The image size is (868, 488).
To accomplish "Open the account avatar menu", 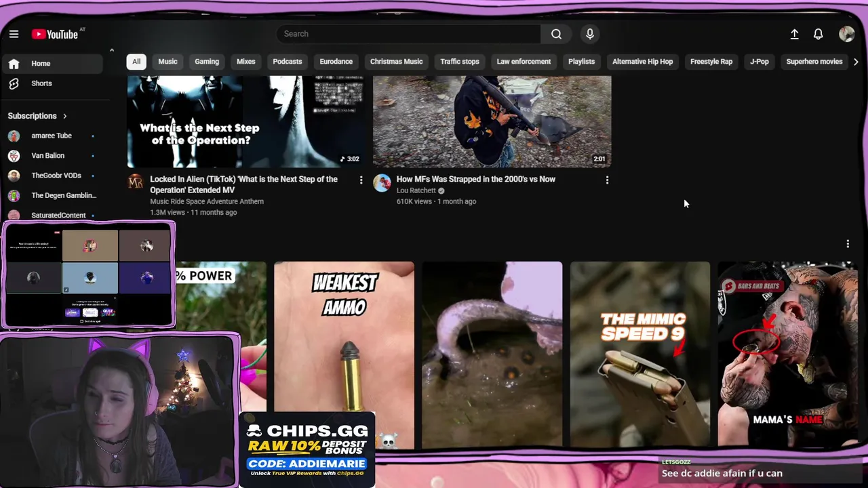I will 846,34.
